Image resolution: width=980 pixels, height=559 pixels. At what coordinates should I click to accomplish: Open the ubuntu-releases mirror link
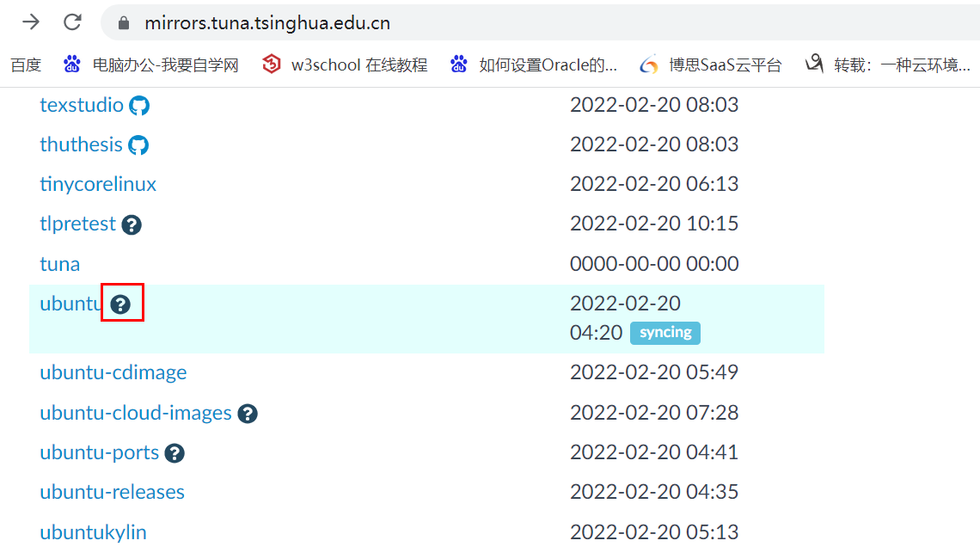pos(112,492)
